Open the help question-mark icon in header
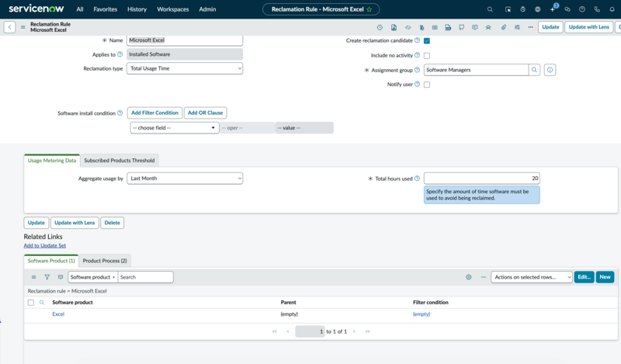This screenshot has height=364, width=621. point(581,9)
